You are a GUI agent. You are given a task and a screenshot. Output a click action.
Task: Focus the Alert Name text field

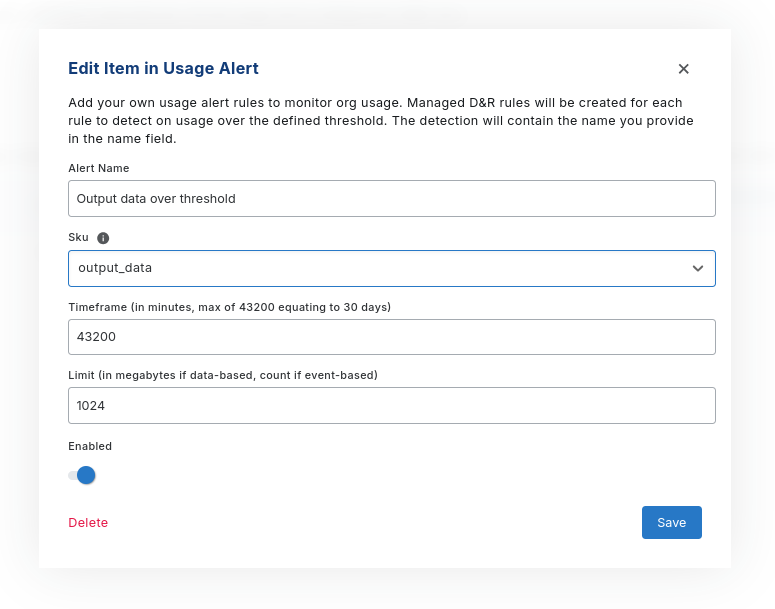pyautogui.click(x=391, y=198)
